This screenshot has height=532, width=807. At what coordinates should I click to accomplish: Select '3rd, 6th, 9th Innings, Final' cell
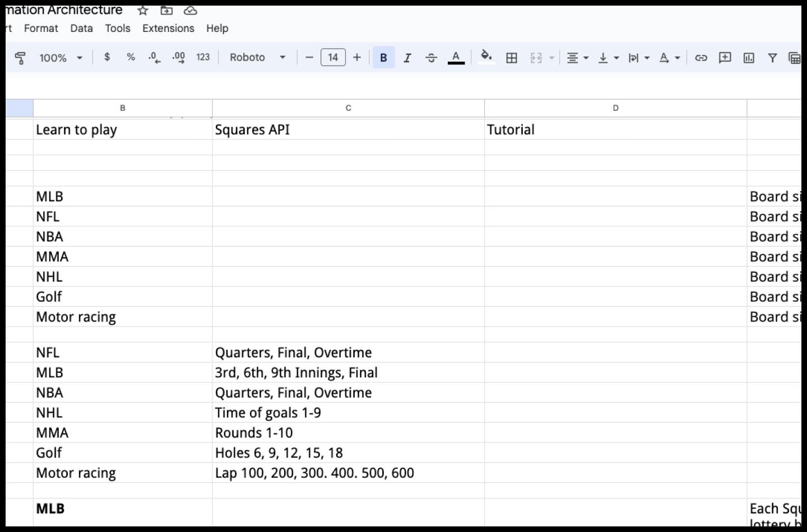click(x=348, y=372)
